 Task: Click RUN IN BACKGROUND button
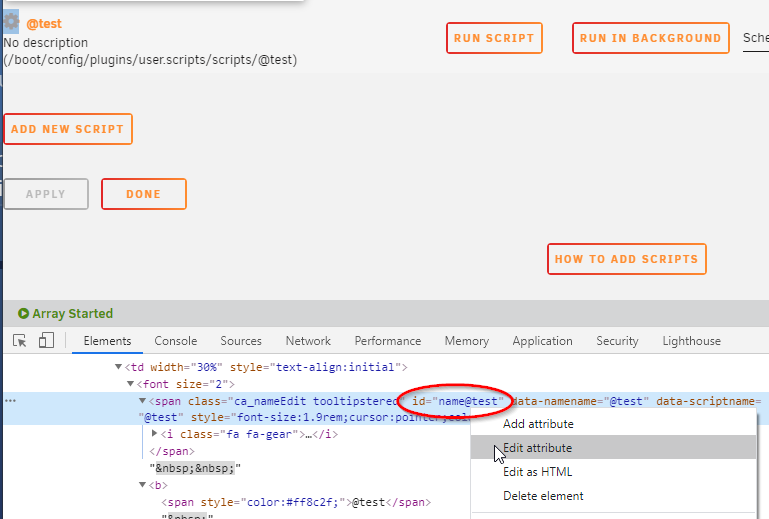pyautogui.click(x=651, y=38)
